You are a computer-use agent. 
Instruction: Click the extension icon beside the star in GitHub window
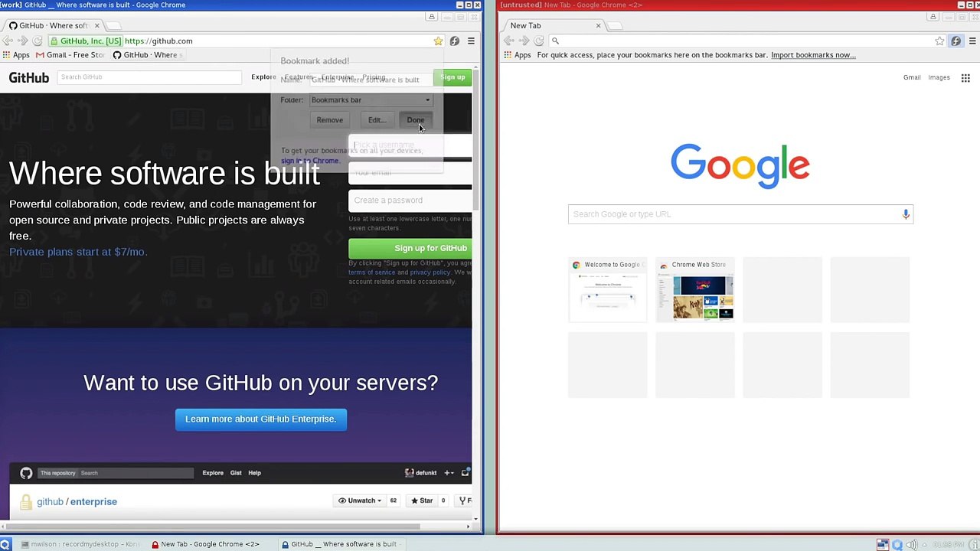455,41
